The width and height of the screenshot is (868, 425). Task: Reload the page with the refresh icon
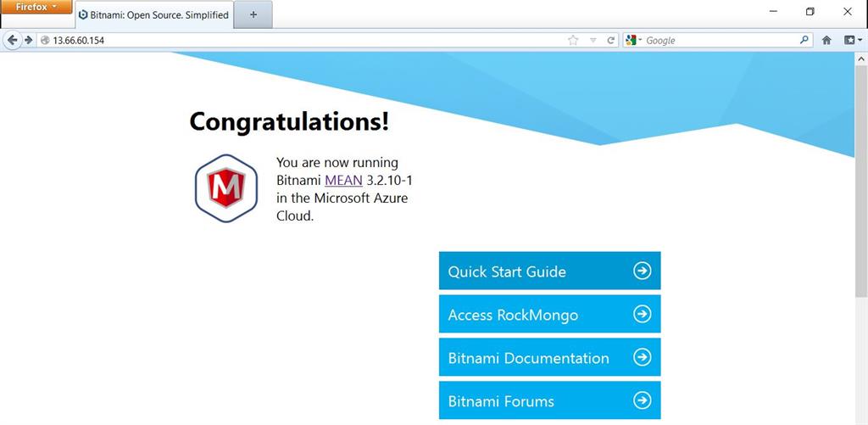pyautogui.click(x=611, y=40)
